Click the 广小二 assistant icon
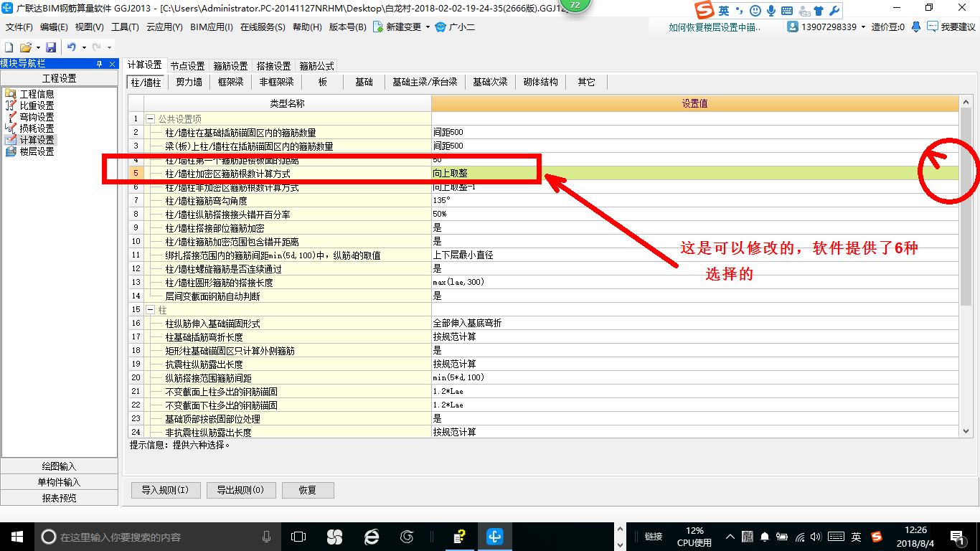 pos(440,27)
